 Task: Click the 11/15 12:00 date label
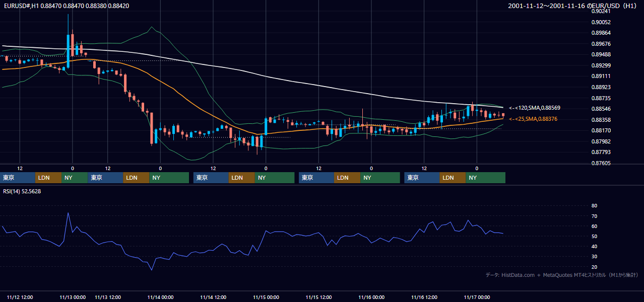pos(319,297)
